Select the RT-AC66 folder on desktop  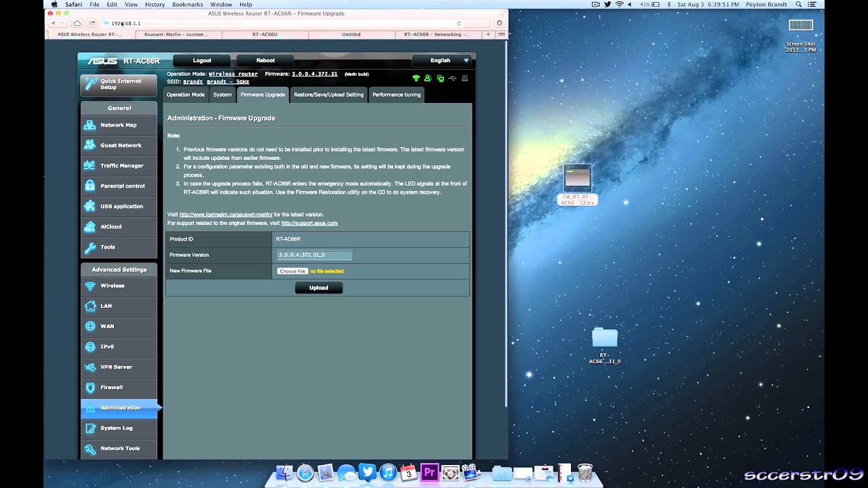click(605, 346)
